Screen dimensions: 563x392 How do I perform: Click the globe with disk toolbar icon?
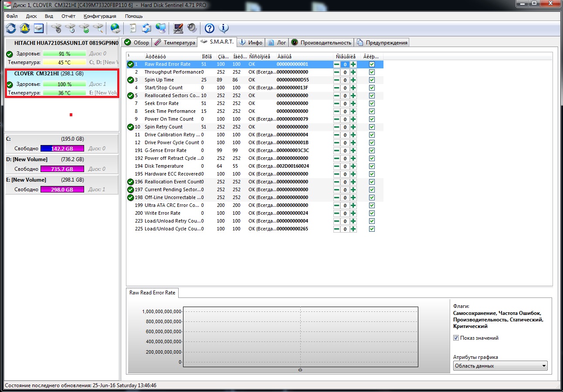pyautogui.click(x=115, y=28)
